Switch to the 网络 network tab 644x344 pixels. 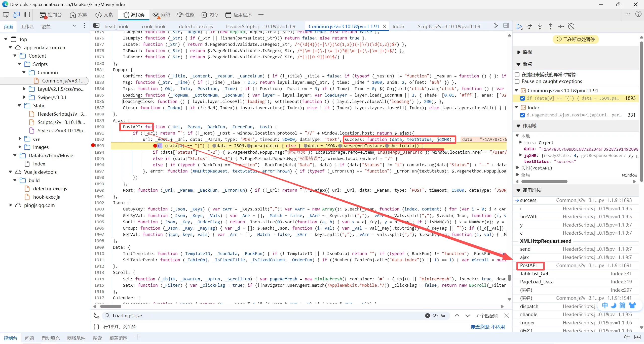162,15
